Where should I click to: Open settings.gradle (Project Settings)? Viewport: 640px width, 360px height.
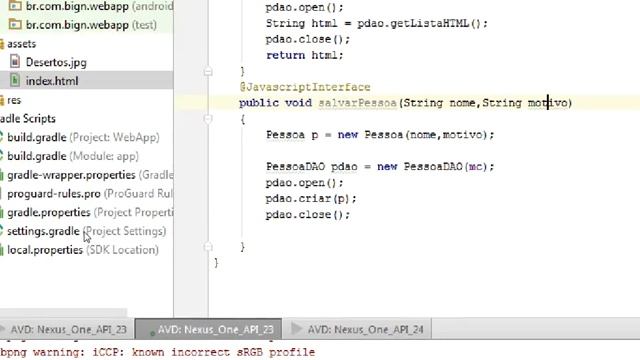point(87,231)
